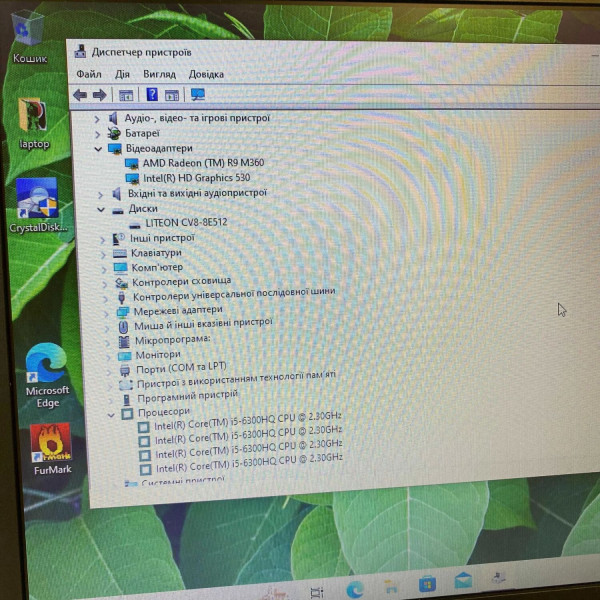Click the Мережеві адаптери network icon
Viewport: 600px width, 600px height.
pos(123,312)
